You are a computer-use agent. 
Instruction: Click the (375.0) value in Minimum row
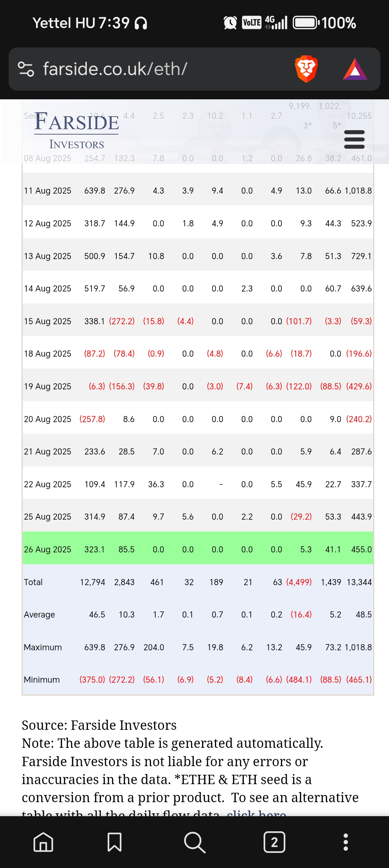[x=92, y=680]
